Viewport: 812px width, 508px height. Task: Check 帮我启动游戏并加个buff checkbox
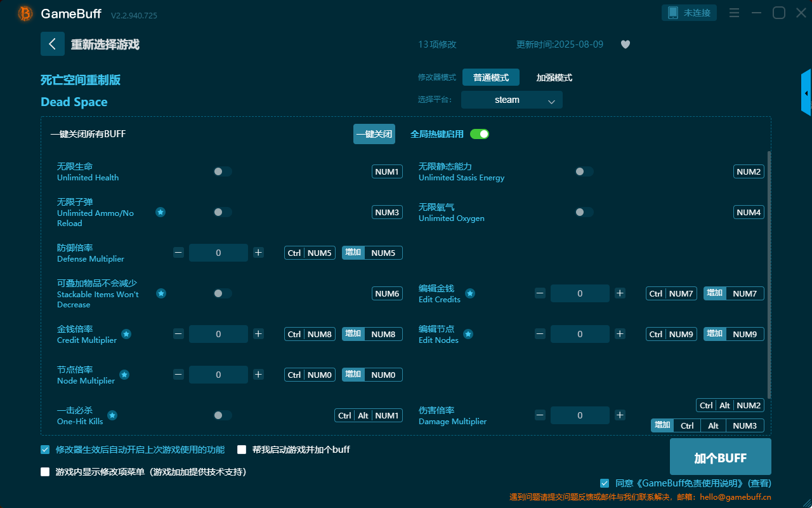pyautogui.click(x=242, y=450)
